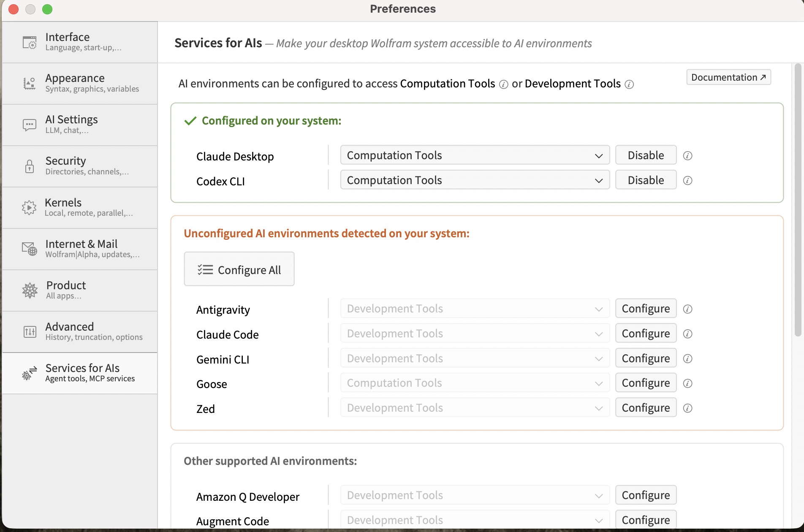The height and width of the screenshot is (532, 804).
Task: Click the Interface preferences icon
Action: click(x=30, y=42)
